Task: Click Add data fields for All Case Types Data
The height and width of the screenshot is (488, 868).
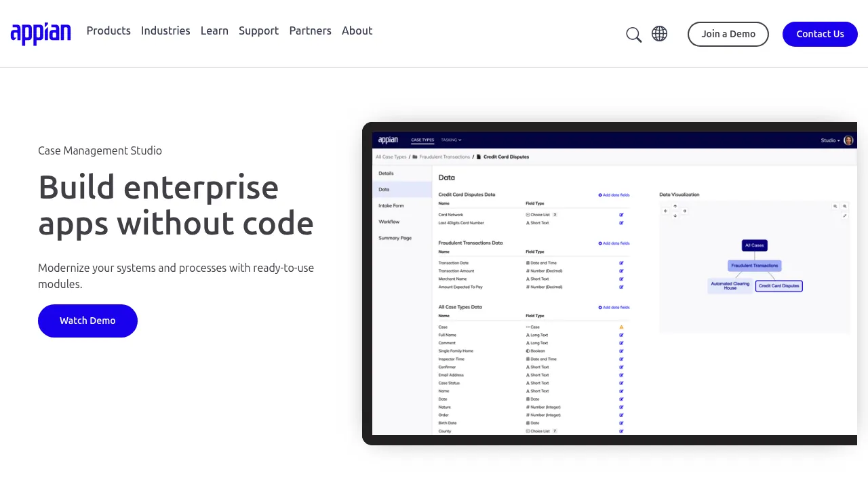Action: coord(614,308)
